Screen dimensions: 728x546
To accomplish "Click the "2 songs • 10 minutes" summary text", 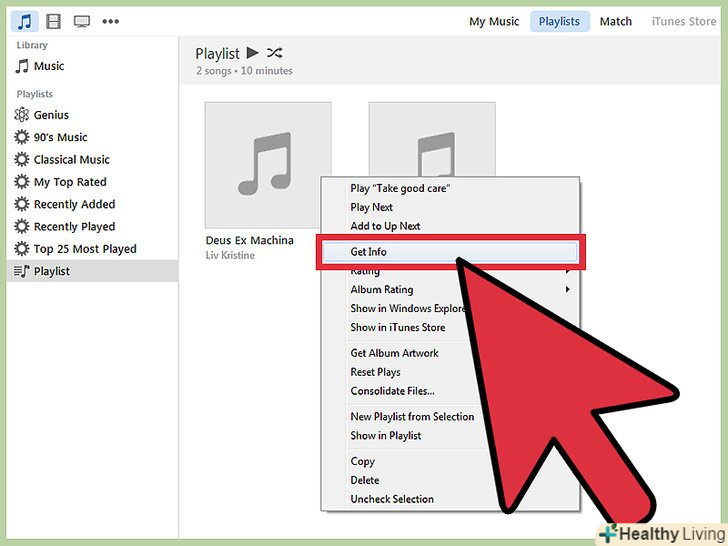I will 244,71.
